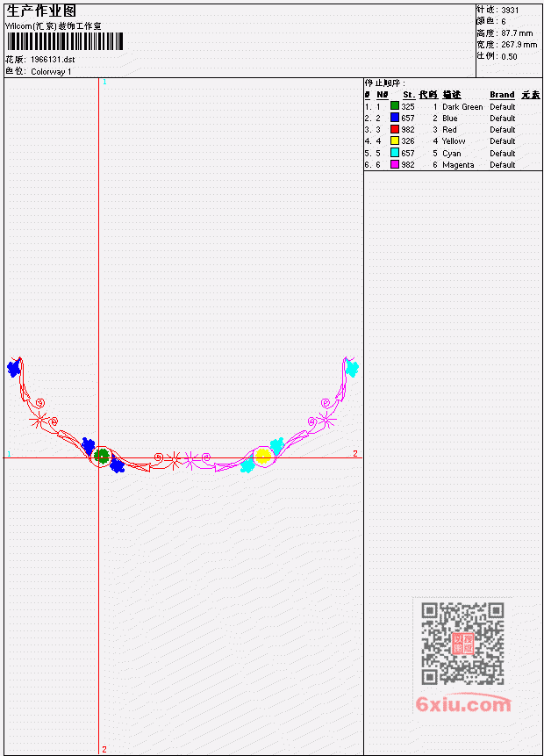Select the 代码 column header
Image resolution: width=544 pixels, height=756 pixels.
pos(428,95)
